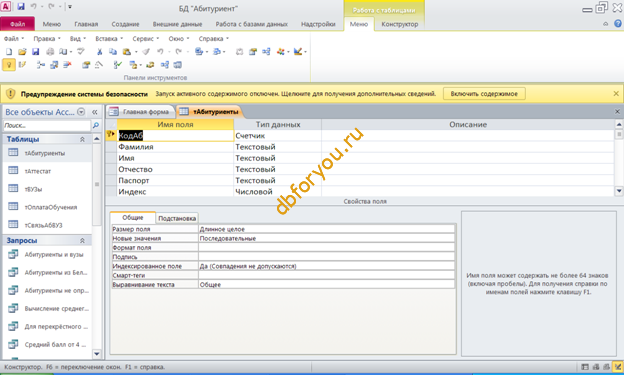The image size is (624, 375).
Task: Click the Delete Rows icon with red cross
Action: coord(67,64)
